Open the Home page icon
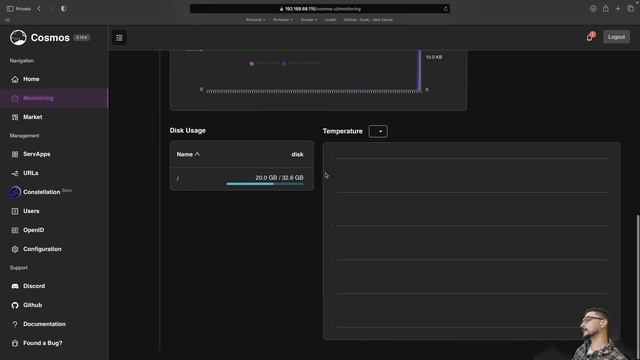The image size is (640, 360). [x=15, y=79]
